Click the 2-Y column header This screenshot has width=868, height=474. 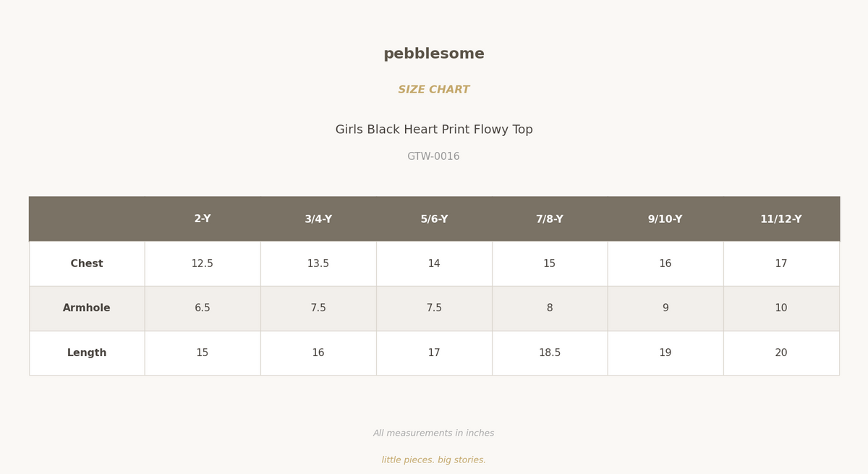coord(203,219)
